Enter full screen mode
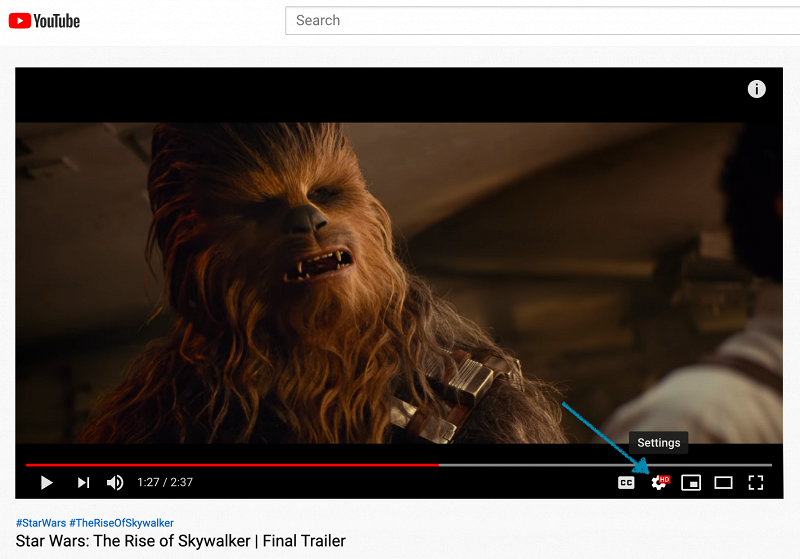This screenshot has width=800, height=559. 756,482
